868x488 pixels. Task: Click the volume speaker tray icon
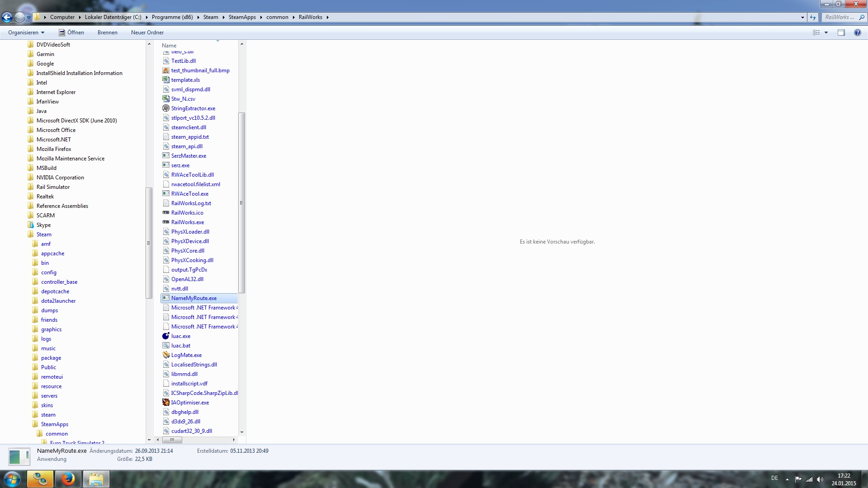tap(820, 479)
